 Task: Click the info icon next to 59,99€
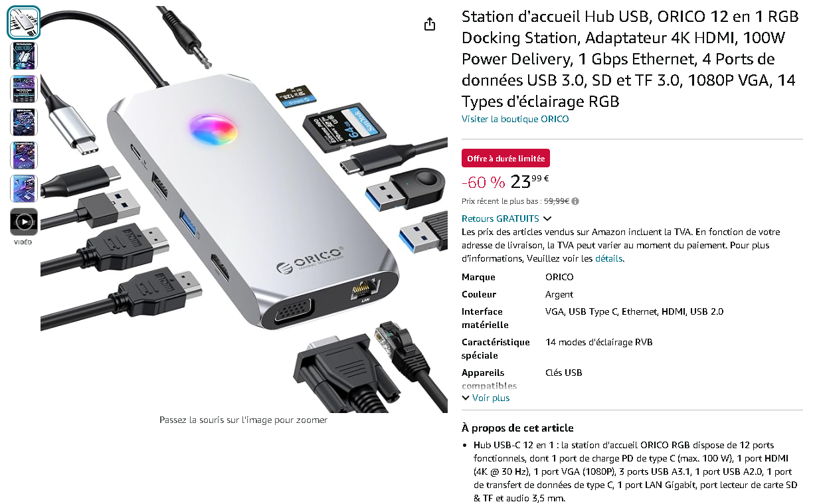point(575,201)
